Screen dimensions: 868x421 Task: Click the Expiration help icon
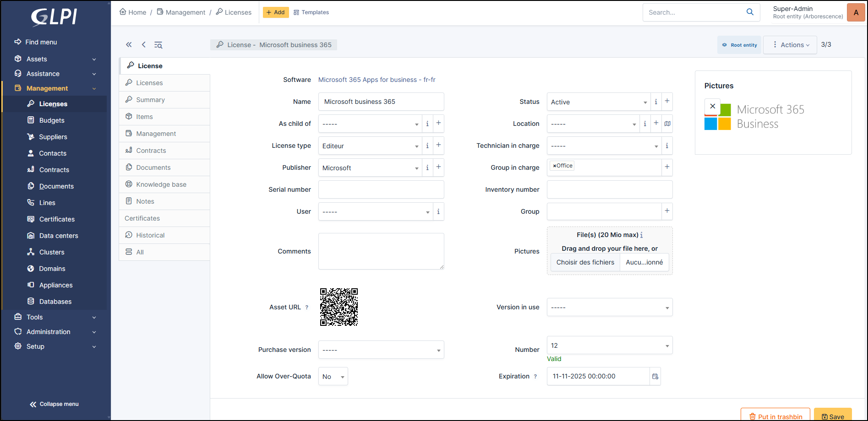pos(535,377)
